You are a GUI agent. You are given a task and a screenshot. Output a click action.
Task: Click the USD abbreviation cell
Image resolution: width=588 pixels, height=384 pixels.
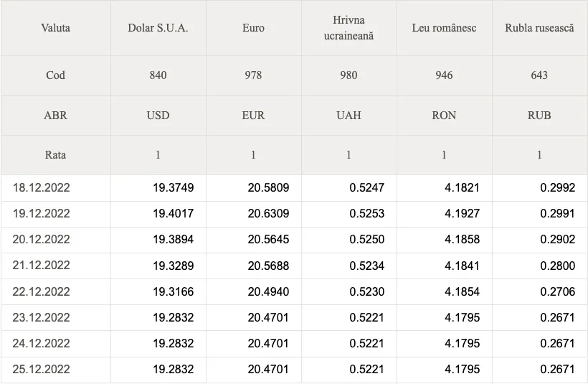158,116
